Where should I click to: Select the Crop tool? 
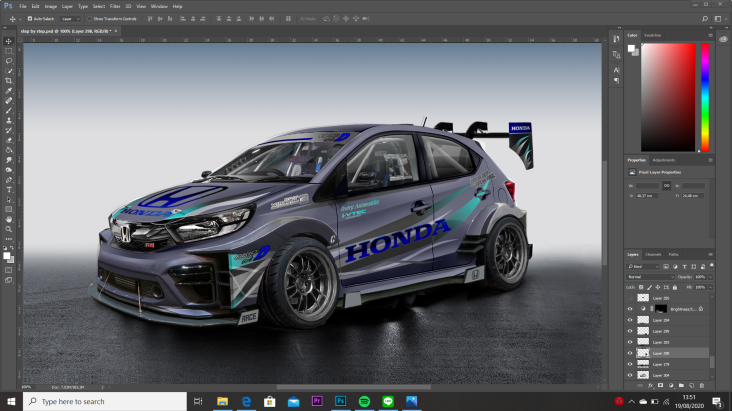click(8, 80)
